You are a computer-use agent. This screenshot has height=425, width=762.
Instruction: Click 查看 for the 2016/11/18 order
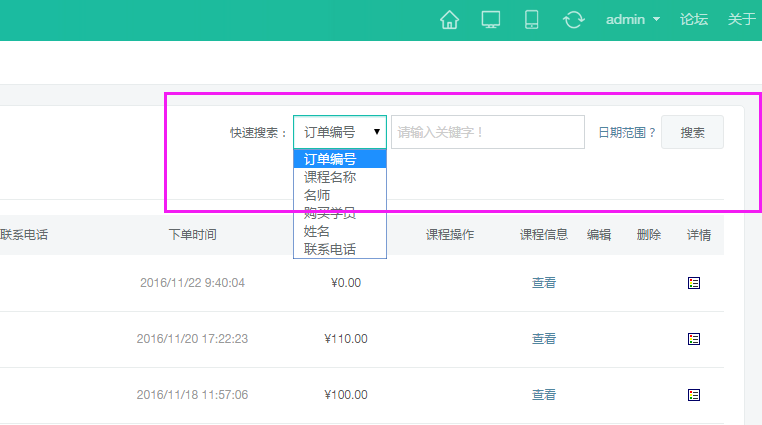[x=544, y=395]
